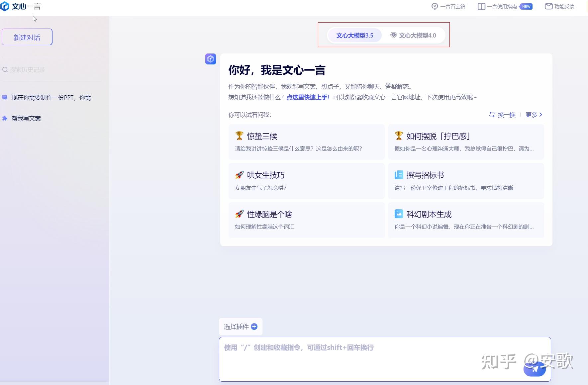
Task: Click rocket icon on 性缘脑是个啥 card
Action: click(x=239, y=214)
